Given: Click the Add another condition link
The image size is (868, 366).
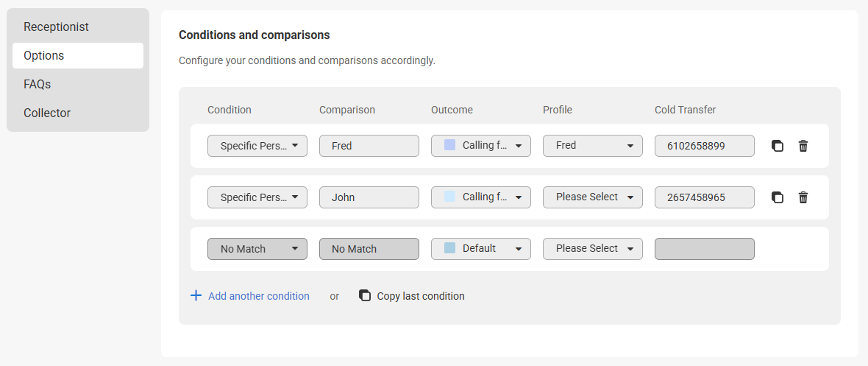Looking at the screenshot, I should tap(258, 296).
